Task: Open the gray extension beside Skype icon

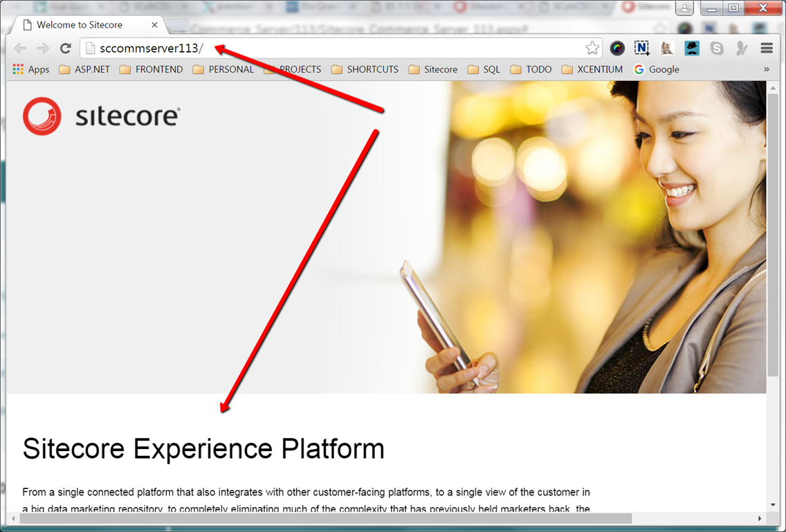Action: (742, 48)
